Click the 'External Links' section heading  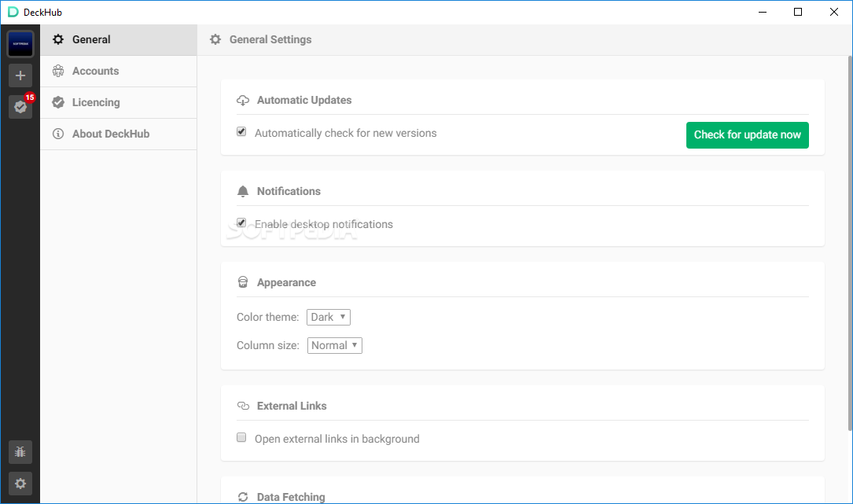[292, 406]
